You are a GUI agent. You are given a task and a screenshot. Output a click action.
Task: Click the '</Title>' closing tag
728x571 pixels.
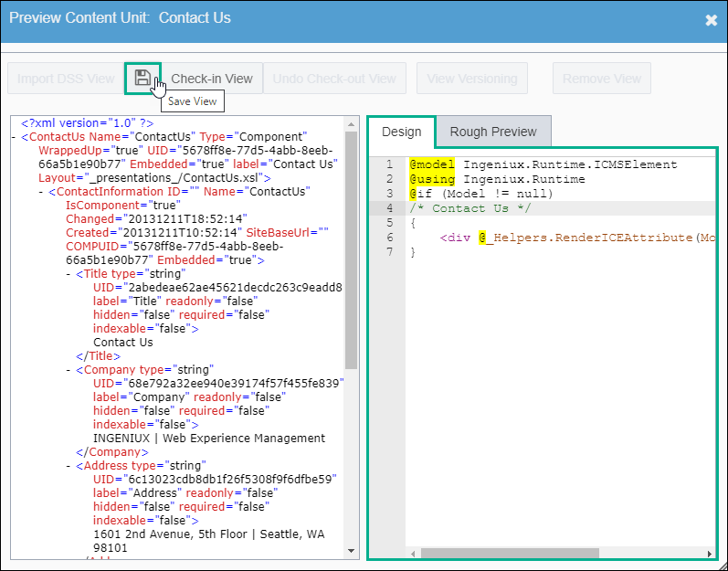click(x=98, y=356)
